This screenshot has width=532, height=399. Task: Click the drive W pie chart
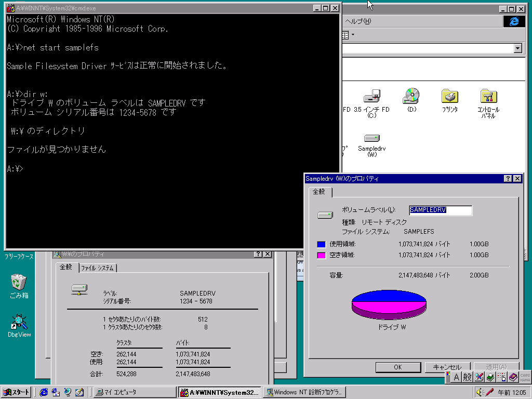(389, 304)
